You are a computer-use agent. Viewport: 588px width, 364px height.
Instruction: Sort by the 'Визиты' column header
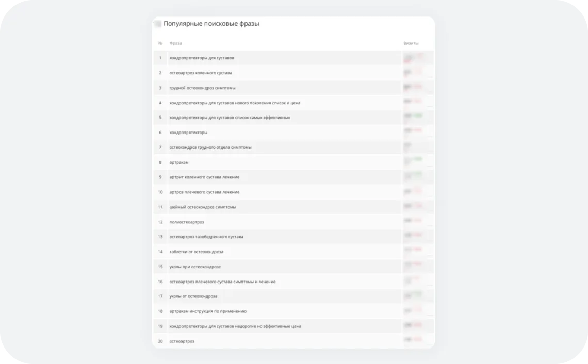[x=411, y=43]
